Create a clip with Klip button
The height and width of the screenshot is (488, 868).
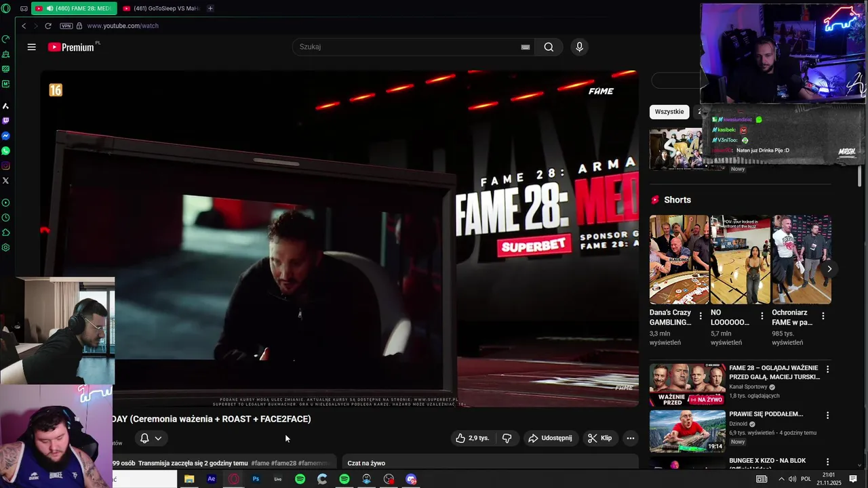[x=600, y=438]
